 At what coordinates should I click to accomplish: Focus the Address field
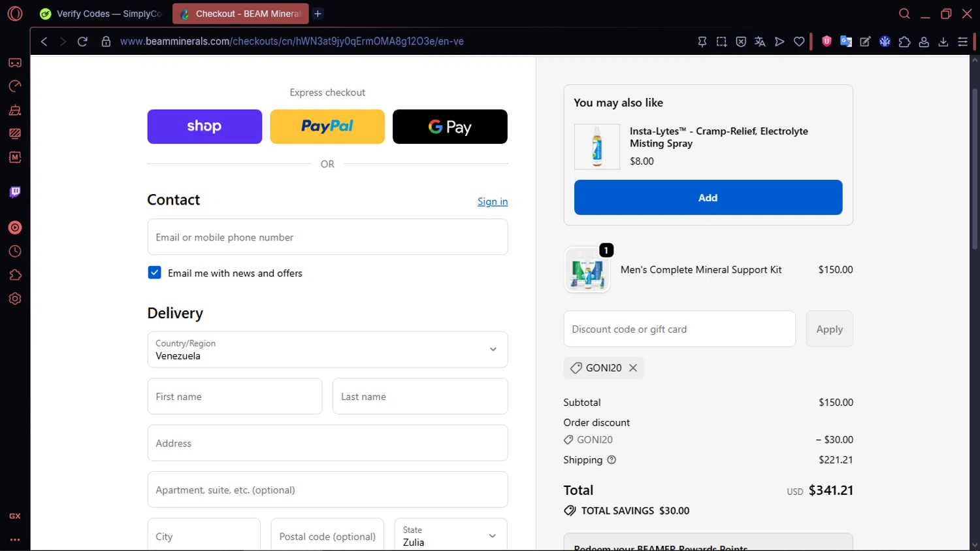pyautogui.click(x=327, y=443)
